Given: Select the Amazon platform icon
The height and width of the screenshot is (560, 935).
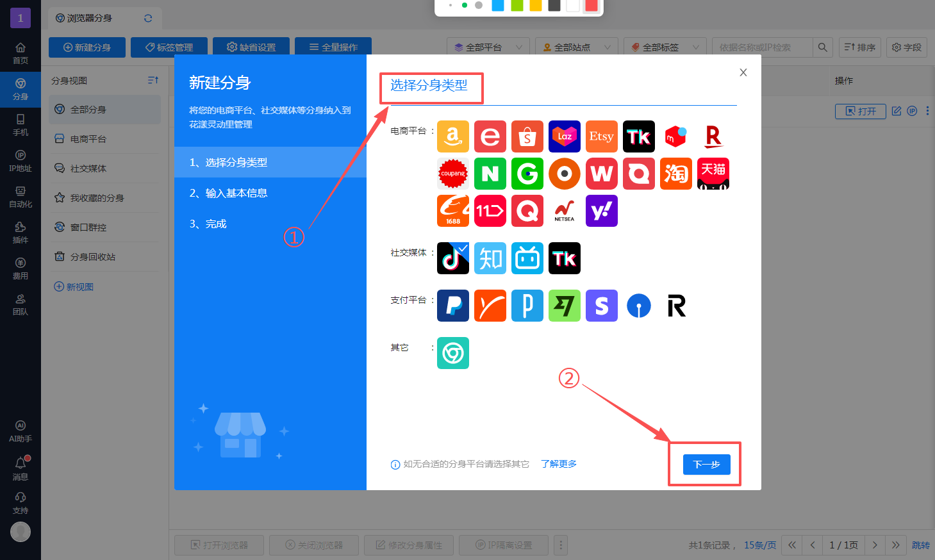Looking at the screenshot, I should 452,136.
